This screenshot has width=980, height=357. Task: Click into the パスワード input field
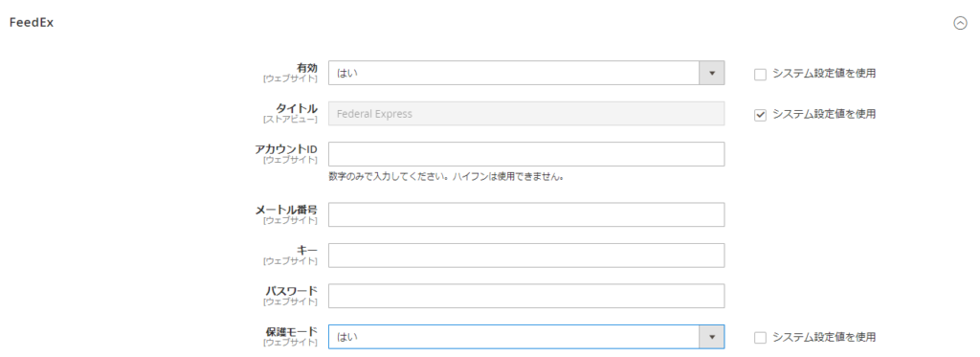pos(526,296)
